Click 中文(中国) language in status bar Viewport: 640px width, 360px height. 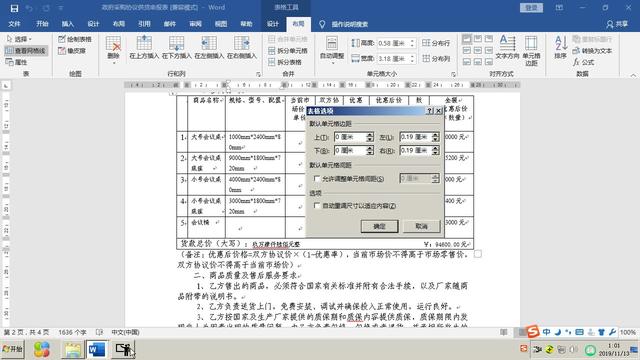tap(125, 333)
